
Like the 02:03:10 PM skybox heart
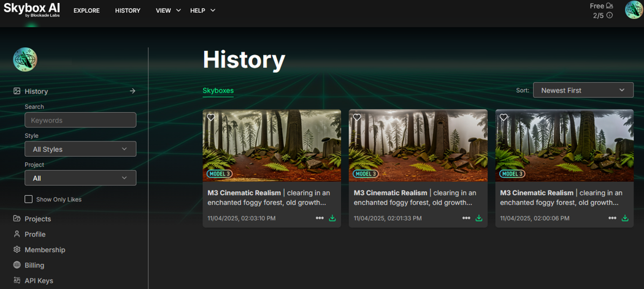point(211,118)
